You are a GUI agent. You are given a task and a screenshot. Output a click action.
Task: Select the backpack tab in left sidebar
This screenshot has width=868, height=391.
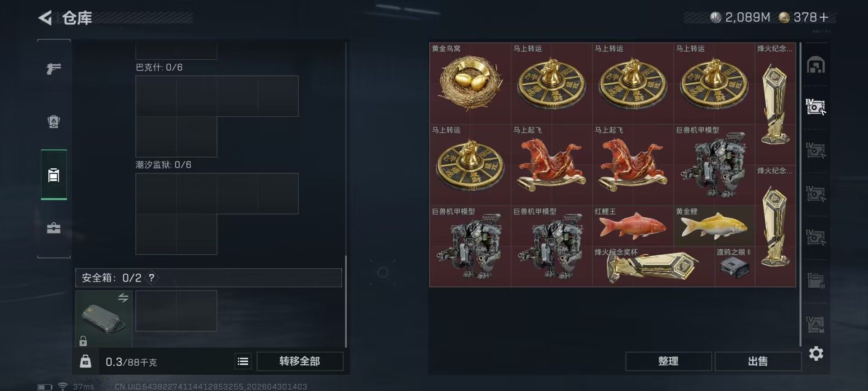pyautogui.click(x=54, y=175)
